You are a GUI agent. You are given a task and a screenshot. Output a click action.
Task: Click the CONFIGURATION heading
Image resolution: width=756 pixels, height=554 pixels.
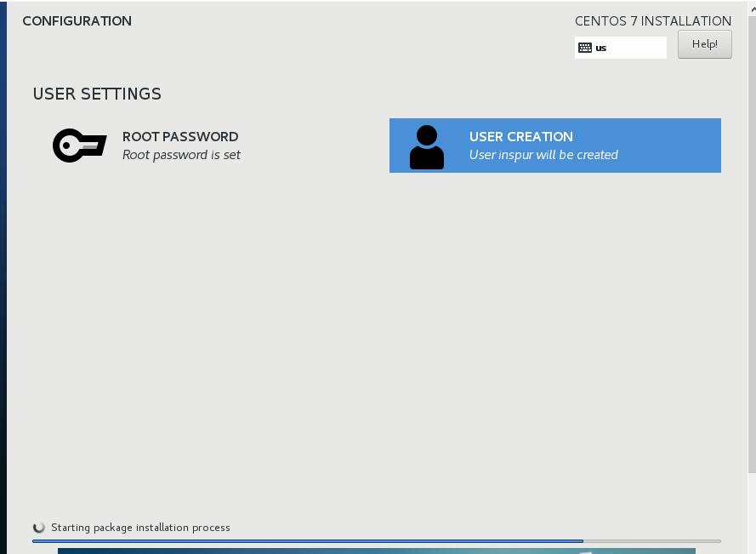coord(77,20)
